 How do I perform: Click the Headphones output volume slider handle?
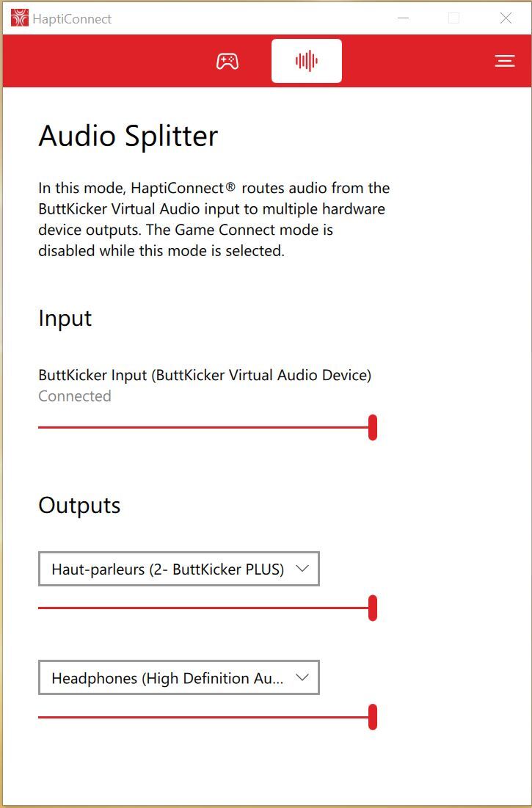point(373,717)
